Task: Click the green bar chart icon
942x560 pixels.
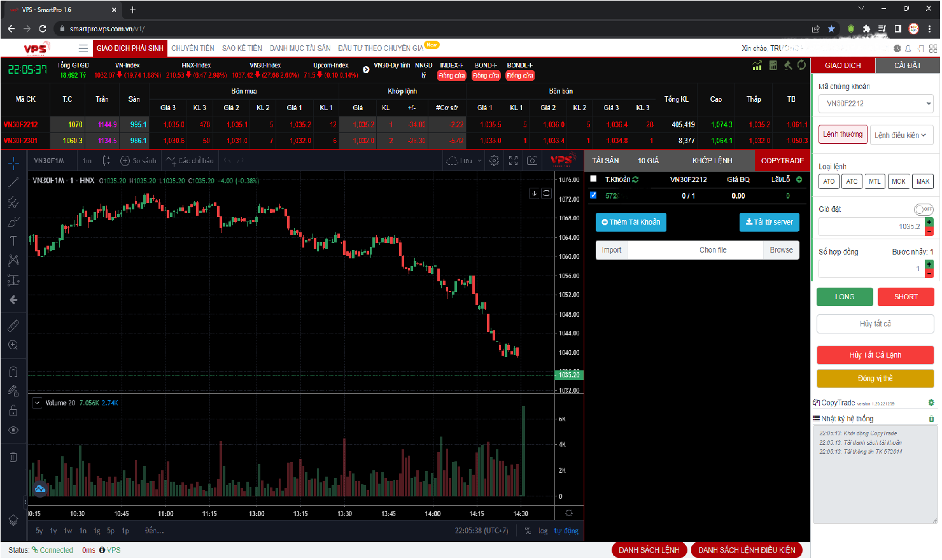Action: [x=757, y=66]
